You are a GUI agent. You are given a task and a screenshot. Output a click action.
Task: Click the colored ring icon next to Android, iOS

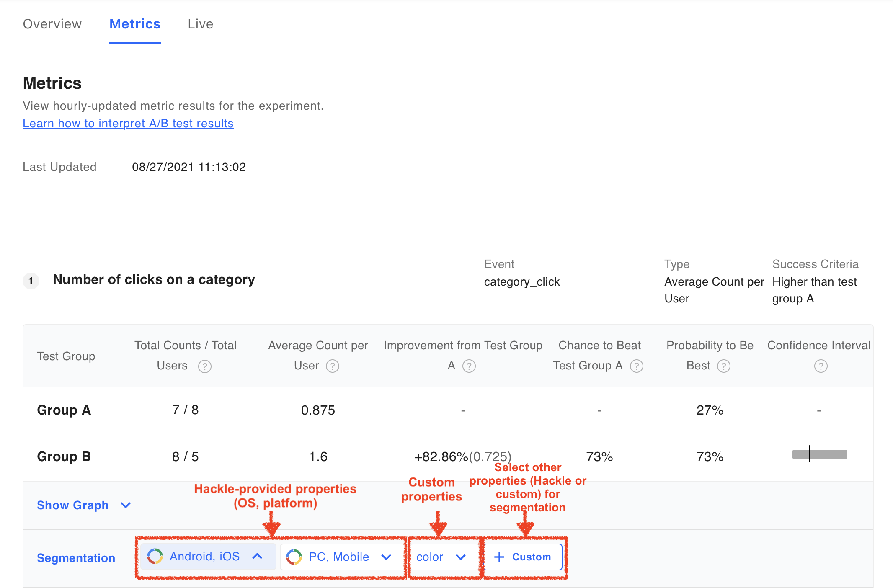click(x=155, y=557)
